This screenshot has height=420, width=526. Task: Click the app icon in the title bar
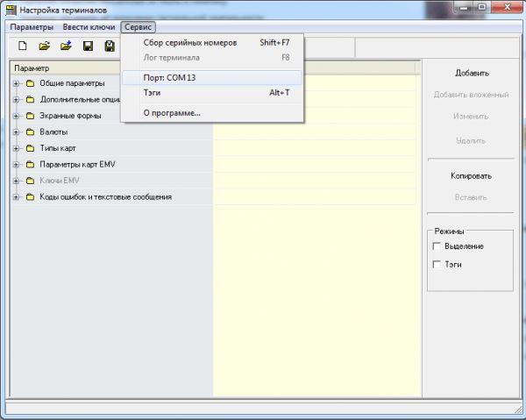click(11, 11)
